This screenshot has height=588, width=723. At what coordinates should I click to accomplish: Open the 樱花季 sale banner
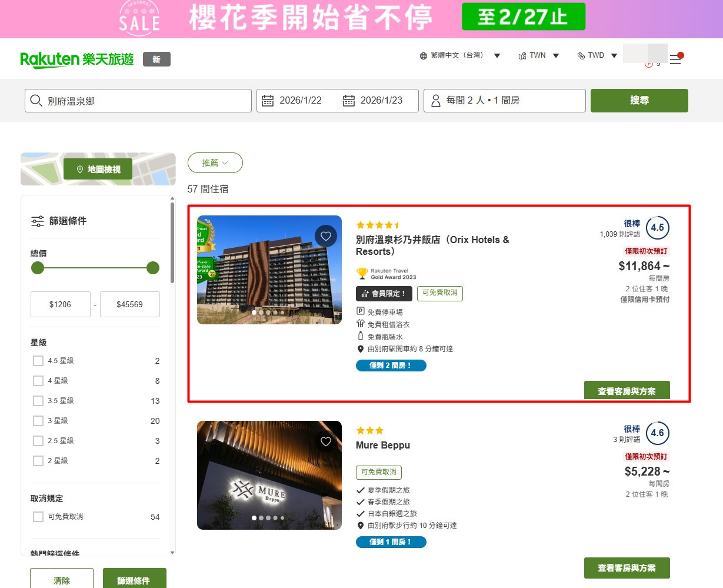(361, 18)
